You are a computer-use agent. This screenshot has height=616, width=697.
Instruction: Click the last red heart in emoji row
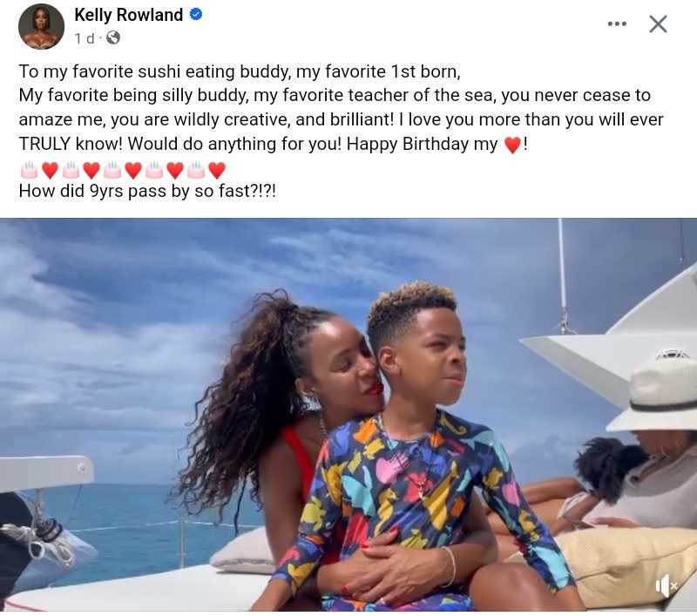pos(217,170)
